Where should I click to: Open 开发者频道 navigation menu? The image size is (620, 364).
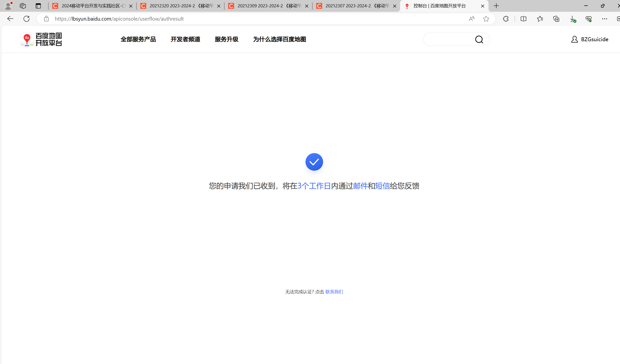click(185, 39)
